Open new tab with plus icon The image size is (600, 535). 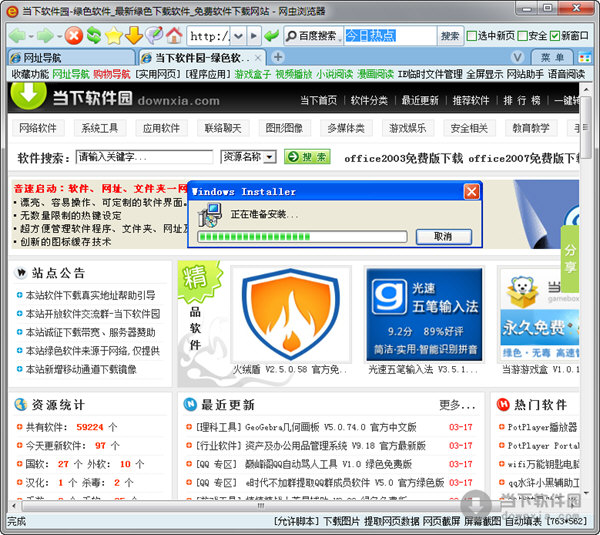point(278,57)
